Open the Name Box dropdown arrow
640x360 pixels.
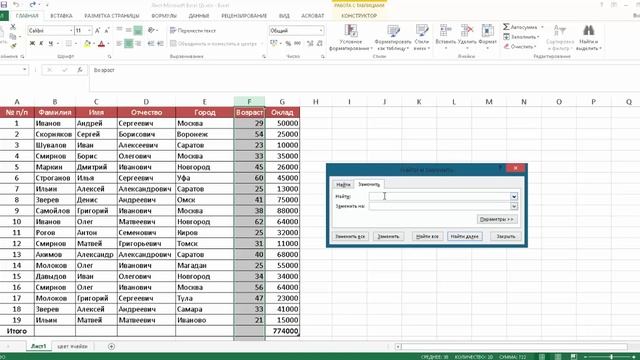(x=24, y=70)
